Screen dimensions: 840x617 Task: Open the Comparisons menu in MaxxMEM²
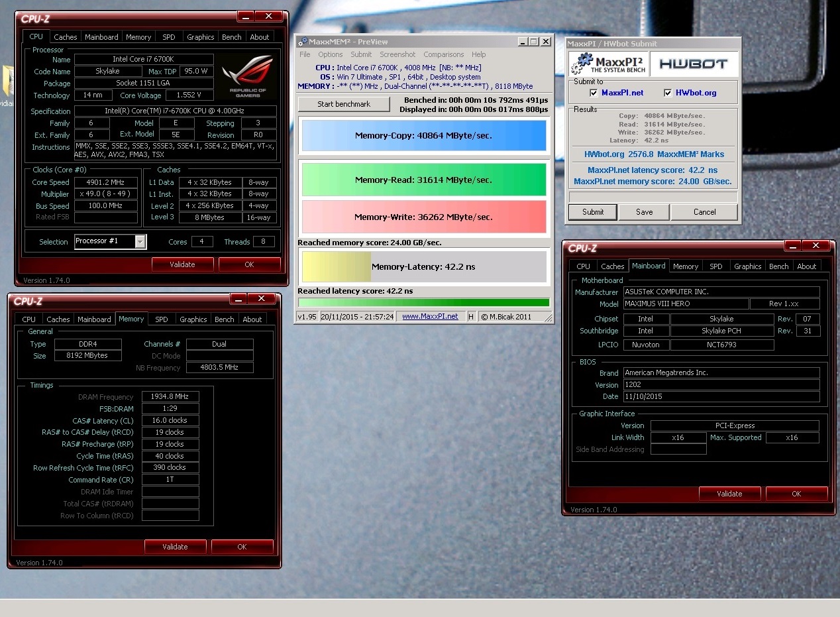point(443,54)
